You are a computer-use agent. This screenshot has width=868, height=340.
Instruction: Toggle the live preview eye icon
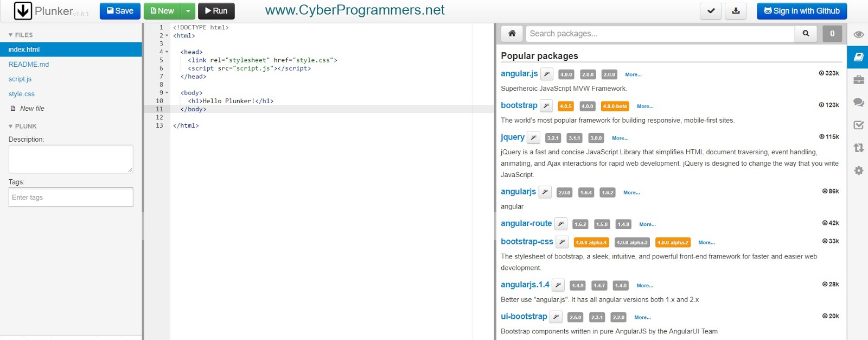(x=858, y=34)
